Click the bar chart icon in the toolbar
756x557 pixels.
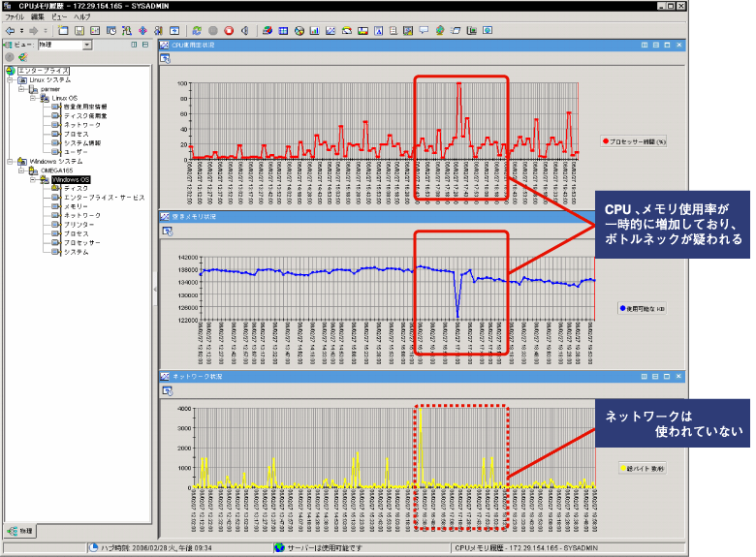tap(315, 30)
